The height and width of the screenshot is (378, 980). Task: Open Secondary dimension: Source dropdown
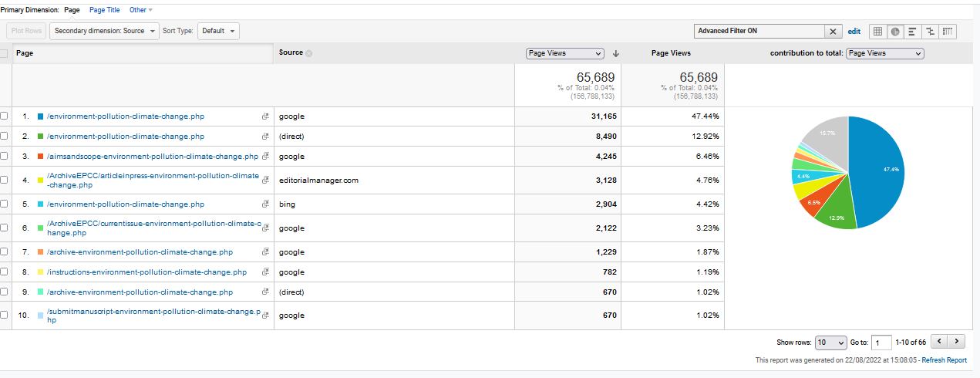(105, 31)
